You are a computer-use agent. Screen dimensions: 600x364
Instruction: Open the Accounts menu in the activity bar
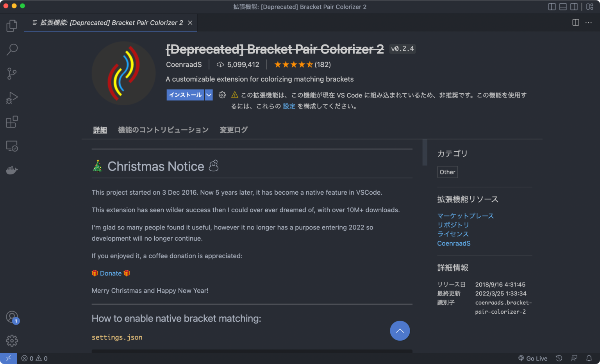click(x=12, y=317)
